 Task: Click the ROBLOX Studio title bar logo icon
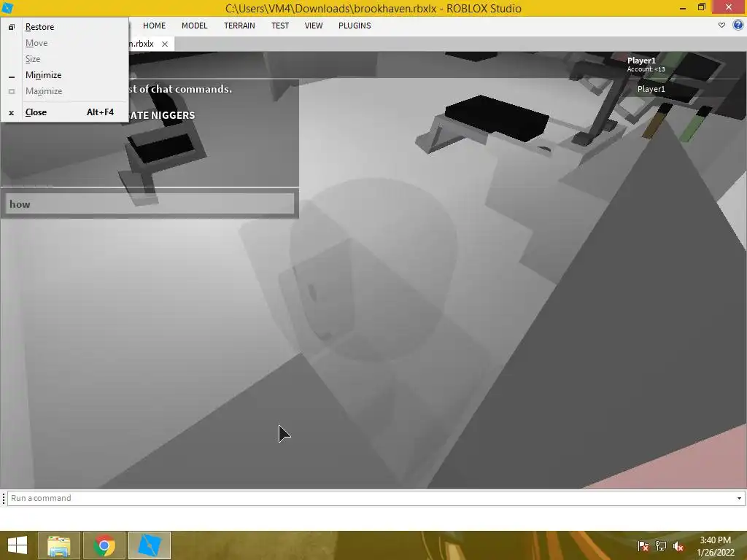(x=7, y=8)
